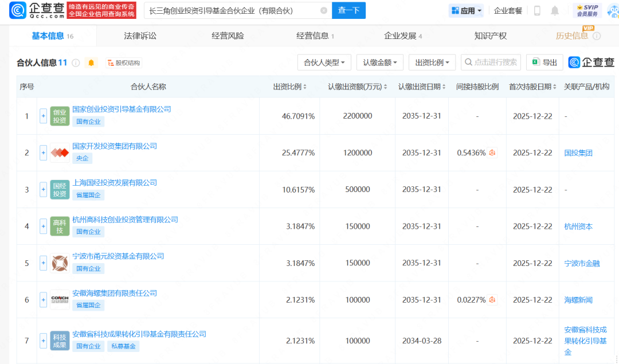Image resolution: width=619 pixels, height=364 pixels.
Task: Open the 国投集团 related organization link
Action: [578, 153]
